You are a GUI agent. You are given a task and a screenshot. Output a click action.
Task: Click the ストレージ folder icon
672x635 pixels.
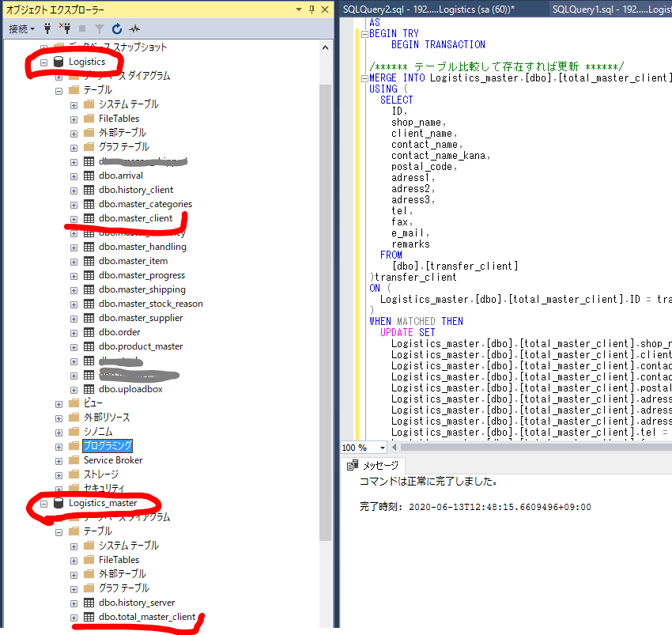(74, 474)
